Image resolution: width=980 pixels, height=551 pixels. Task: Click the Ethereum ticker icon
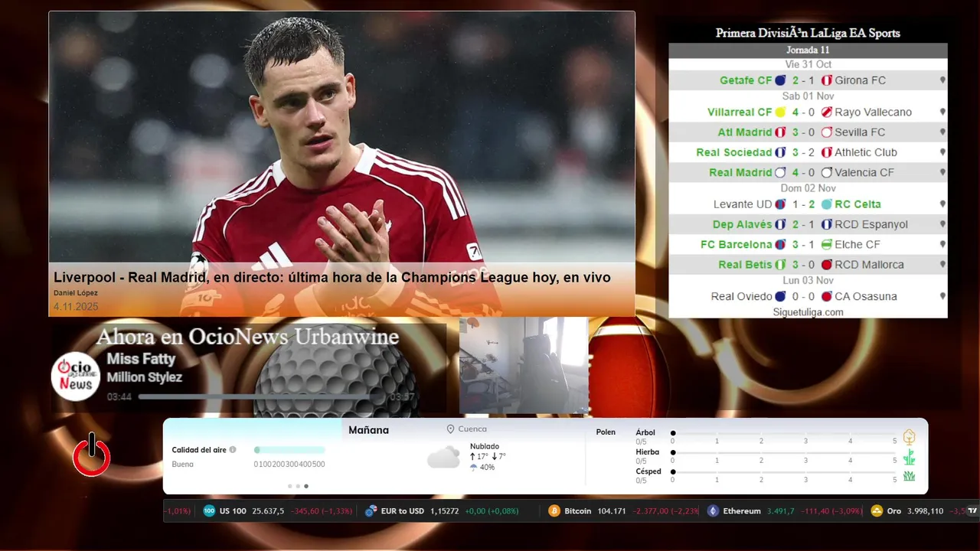[x=713, y=511]
